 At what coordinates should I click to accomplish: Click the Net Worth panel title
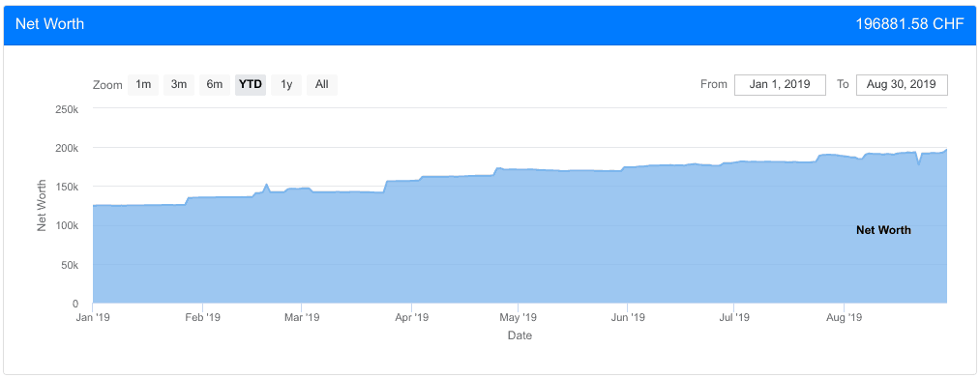(x=49, y=24)
